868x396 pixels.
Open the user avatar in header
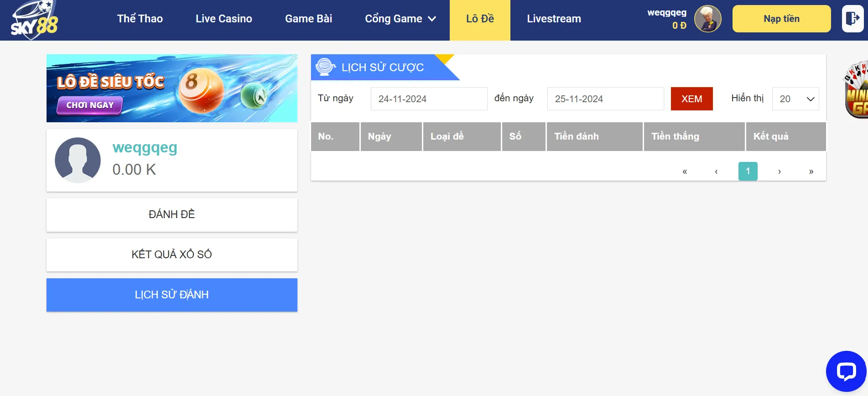(707, 19)
